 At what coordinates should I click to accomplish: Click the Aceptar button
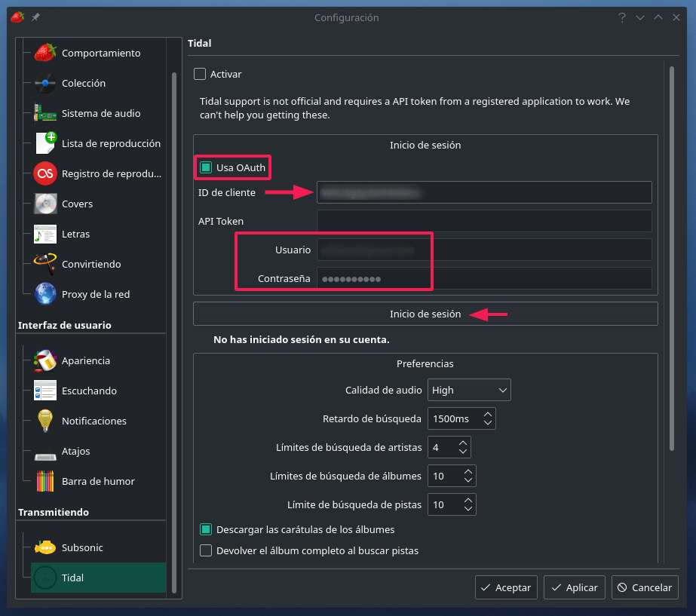(x=506, y=587)
